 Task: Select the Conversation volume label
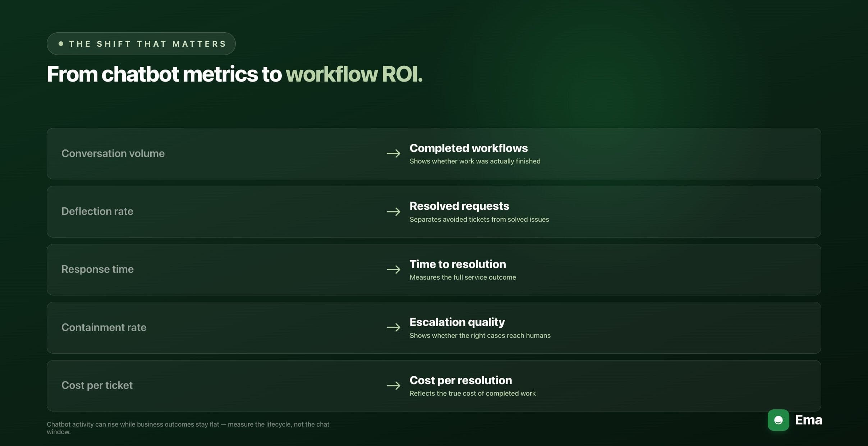tap(113, 153)
